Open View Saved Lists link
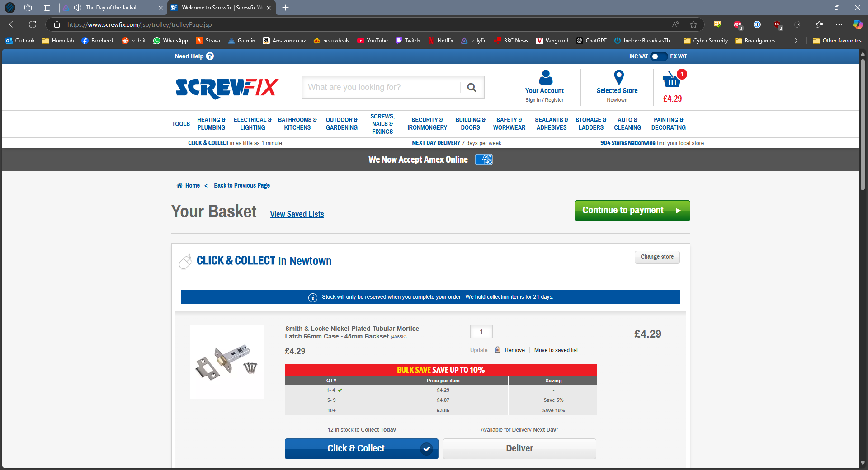Image resolution: width=868 pixels, height=470 pixels. tap(297, 214)
